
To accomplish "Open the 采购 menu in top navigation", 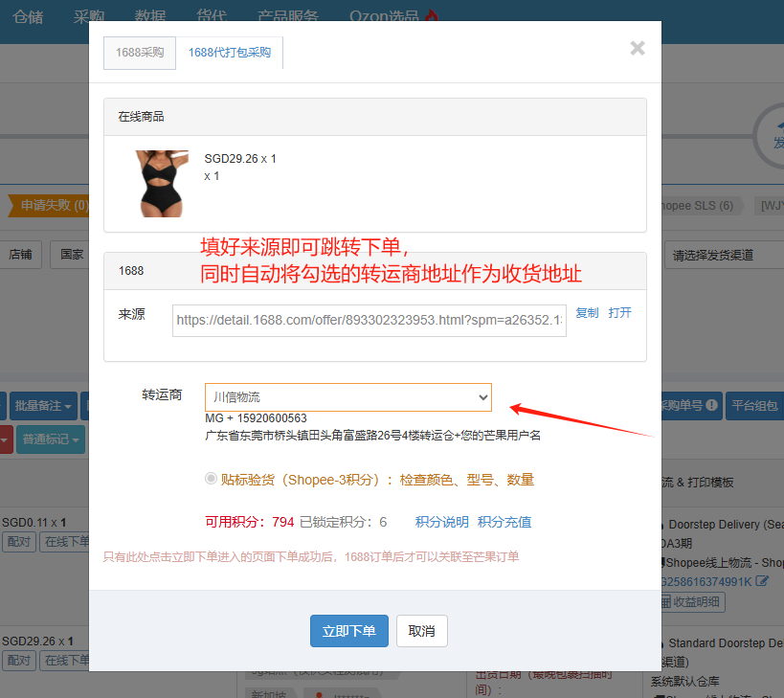I will pos(88,15).
